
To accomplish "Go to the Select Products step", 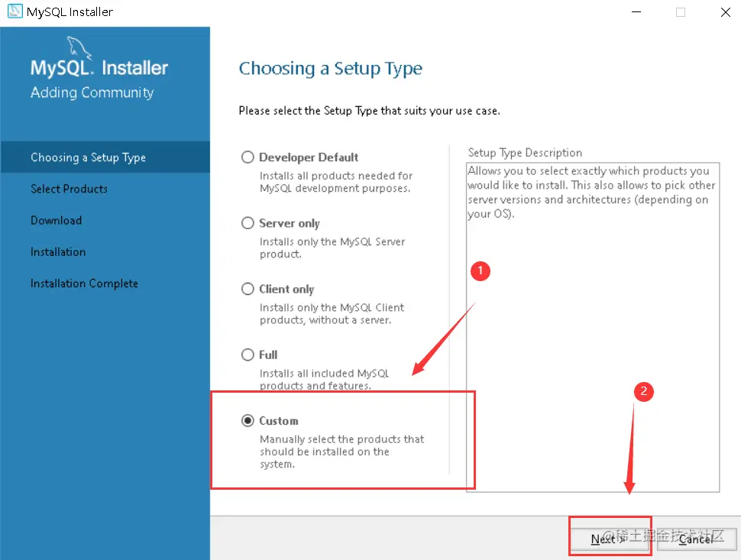I will (69, 189).
